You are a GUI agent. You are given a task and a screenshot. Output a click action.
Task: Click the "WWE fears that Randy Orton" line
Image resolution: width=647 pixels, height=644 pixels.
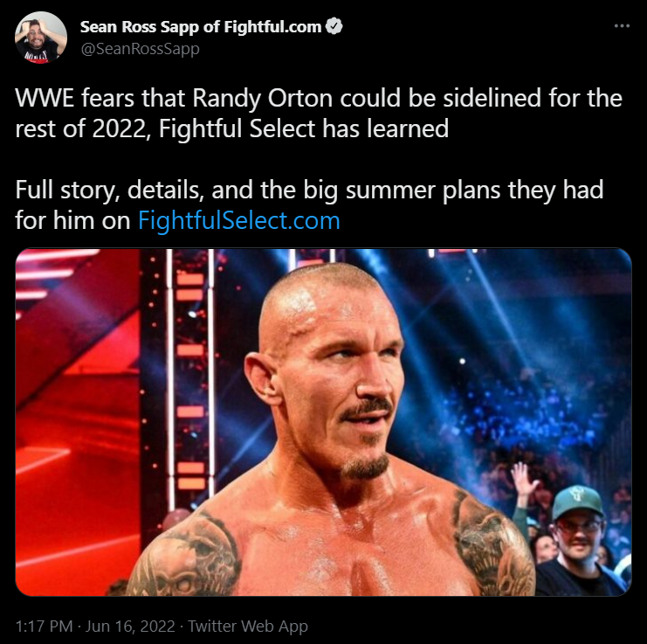(x=319, y=99)
